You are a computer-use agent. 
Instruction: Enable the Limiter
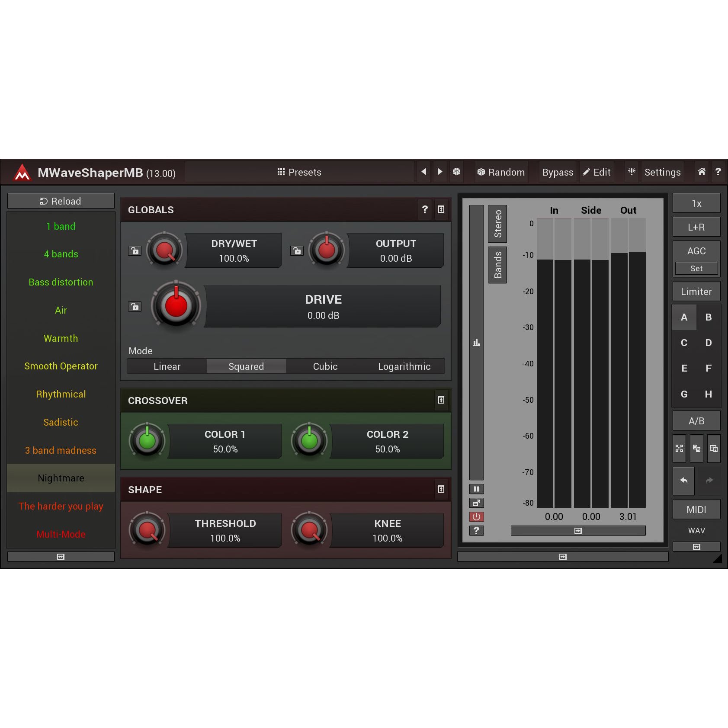(696, 292)
